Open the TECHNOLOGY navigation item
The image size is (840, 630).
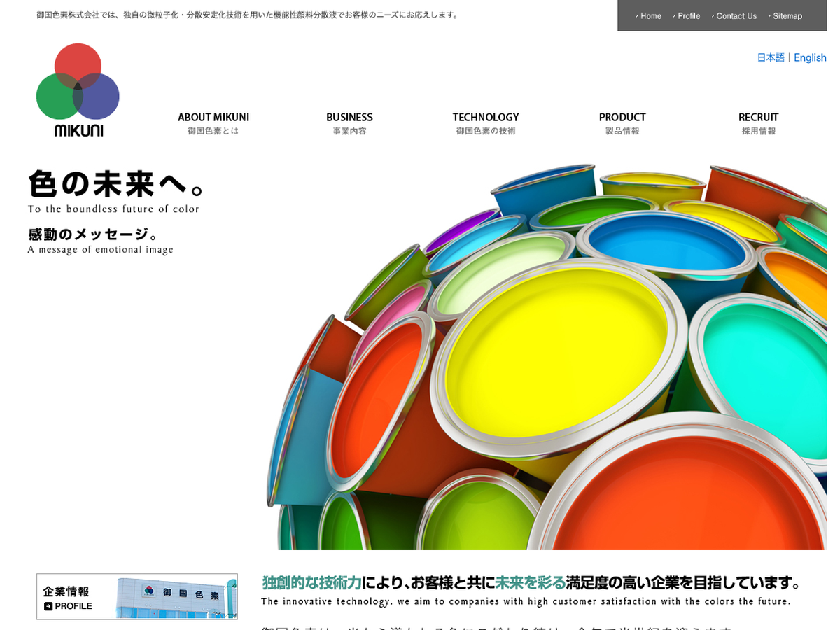click(x=485, y=122)
